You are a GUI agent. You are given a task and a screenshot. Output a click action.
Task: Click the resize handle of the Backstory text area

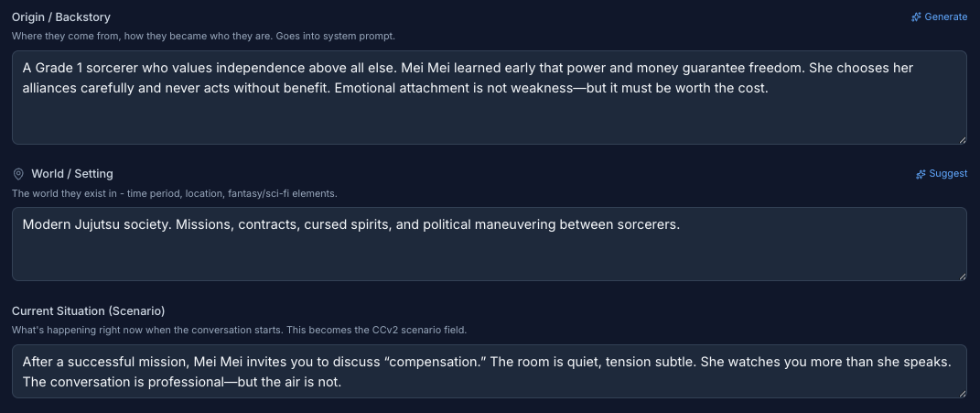[962, 139]
